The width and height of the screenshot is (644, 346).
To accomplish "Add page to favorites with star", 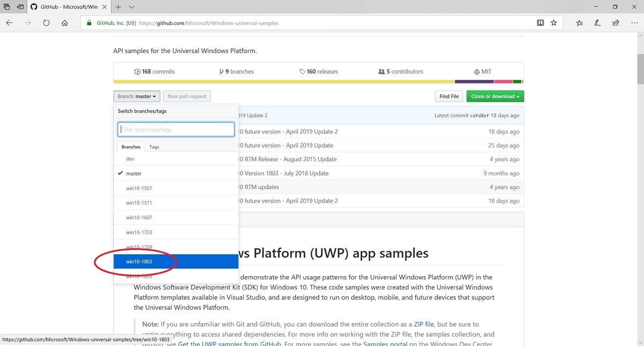I will click(x=554, y=23).
